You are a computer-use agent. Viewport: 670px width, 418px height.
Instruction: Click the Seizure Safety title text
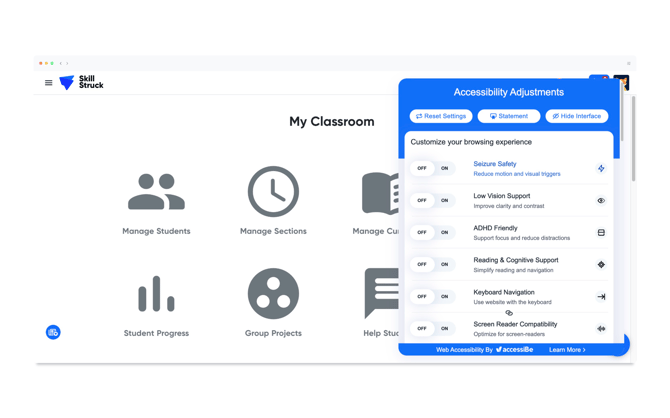pos(495,164)
